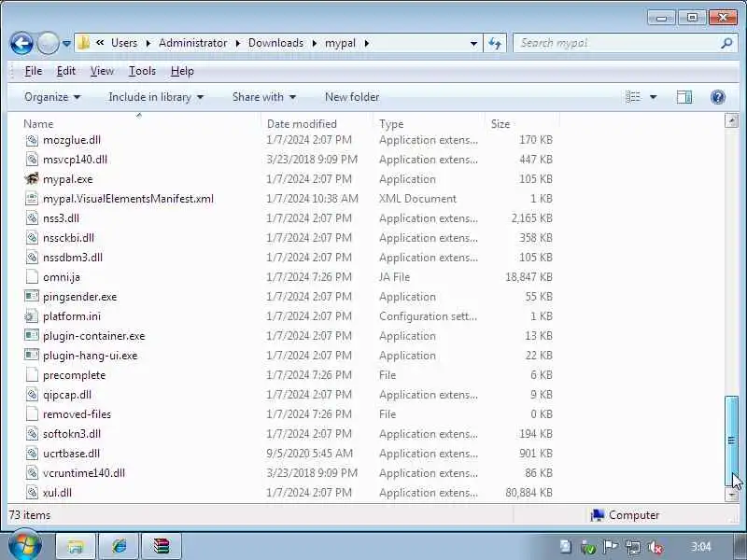The image size is (747, 560).
Task: Select the file named removed-files
Action: pos(77,413)
